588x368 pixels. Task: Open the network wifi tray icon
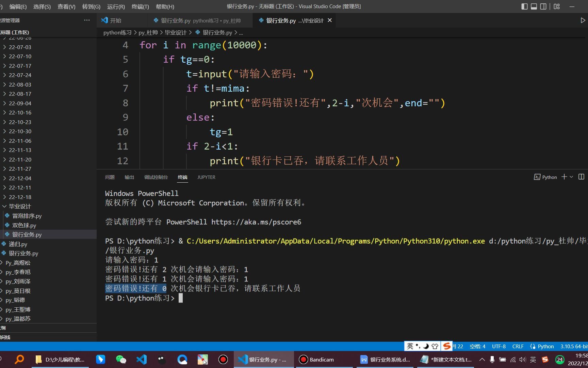point(513,359)
